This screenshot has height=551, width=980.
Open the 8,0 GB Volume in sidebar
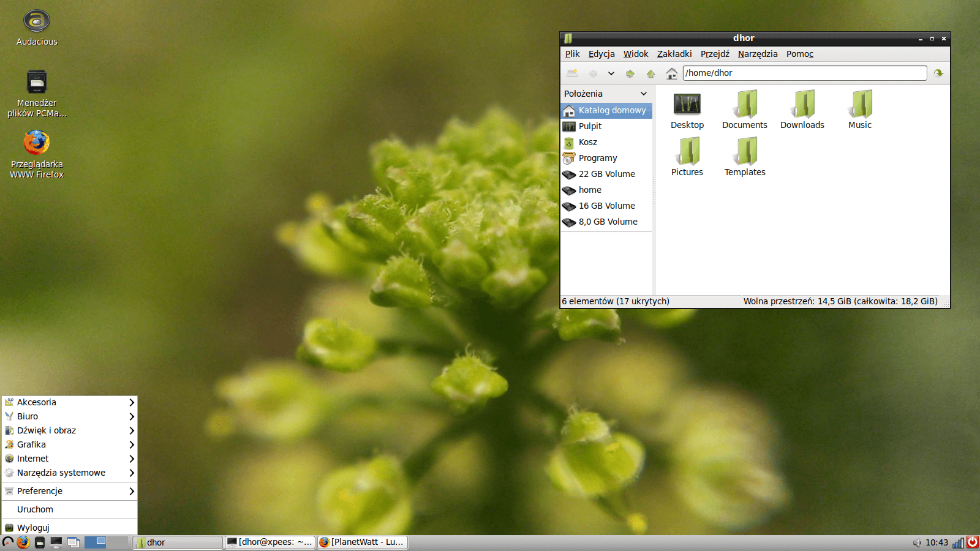pos(606,222)
